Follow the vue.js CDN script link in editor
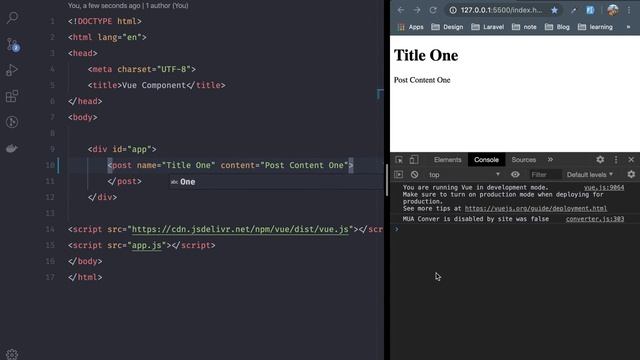This screenshot has height=360, width=640. [x=240, y=229]
